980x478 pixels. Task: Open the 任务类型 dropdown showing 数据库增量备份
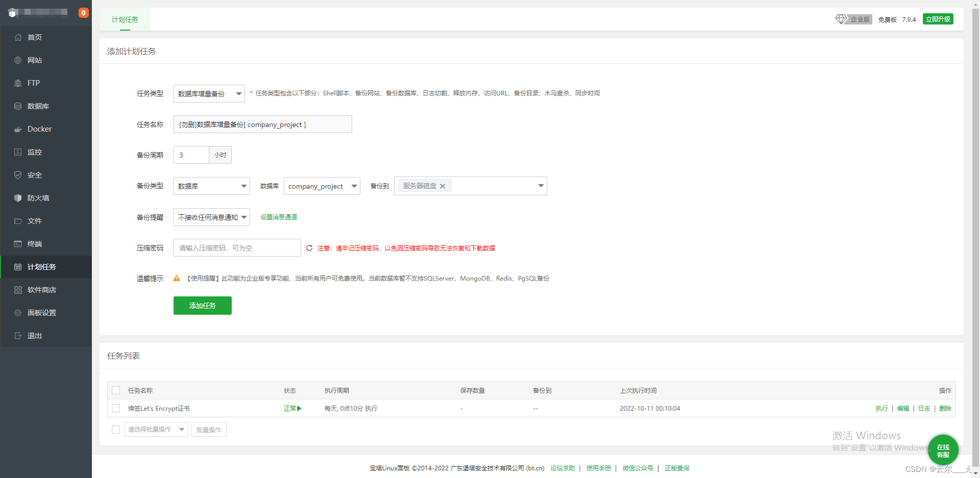tap(209, 93)
